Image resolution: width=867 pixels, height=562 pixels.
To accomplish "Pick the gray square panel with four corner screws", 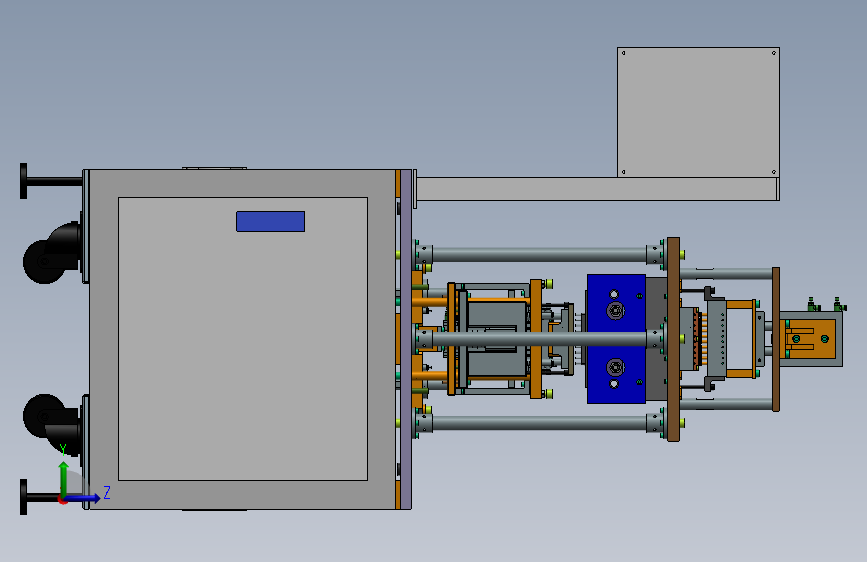I will pyautogui.click(x=698, y=112).
